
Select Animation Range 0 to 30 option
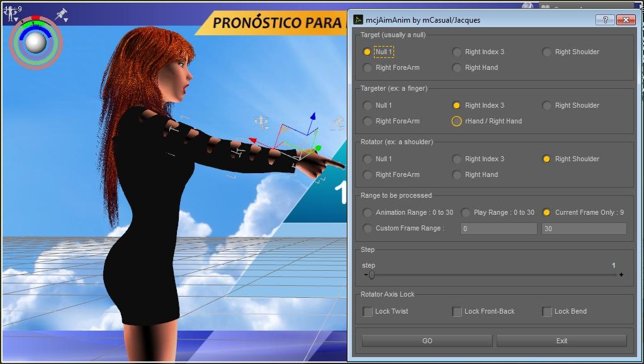pos(367,212)
